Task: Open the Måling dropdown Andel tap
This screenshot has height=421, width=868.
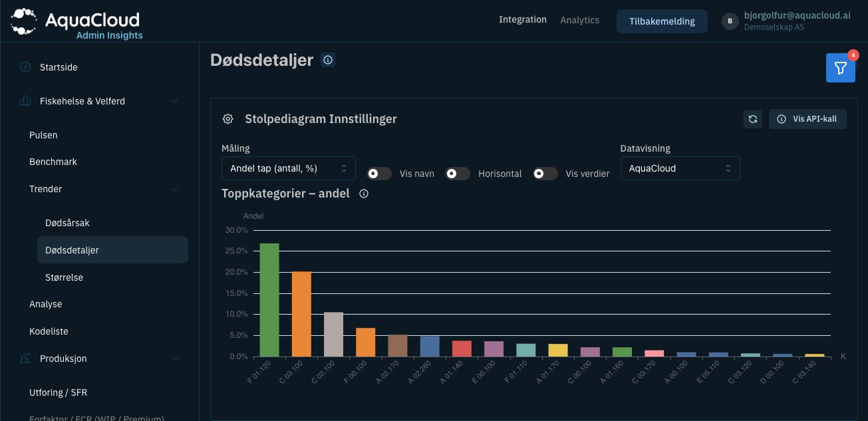Action: click(288, 168)
